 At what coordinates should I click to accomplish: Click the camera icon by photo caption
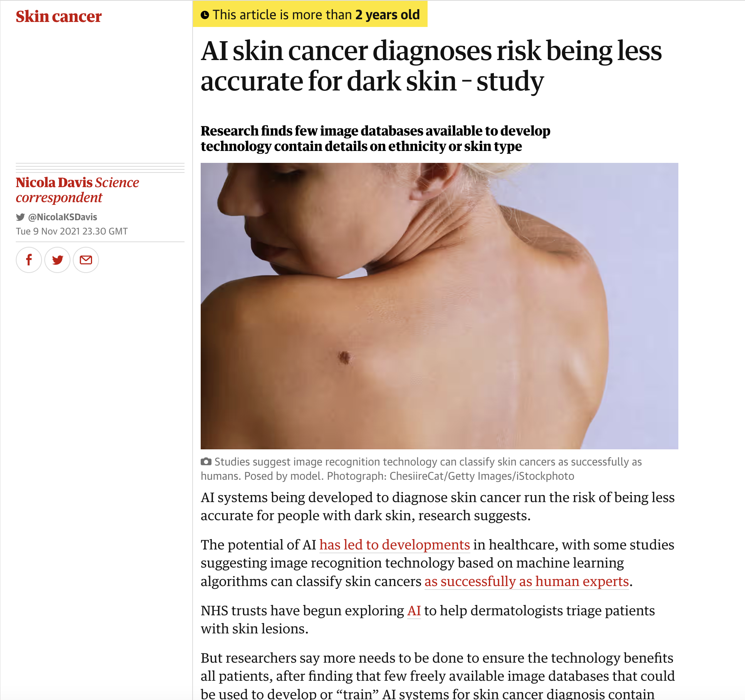click(206, 461)
